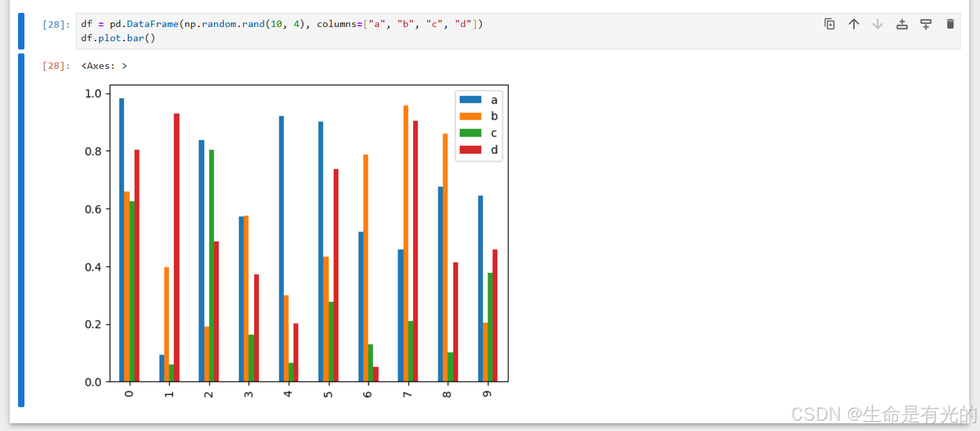Duplicate the cell with the copy icon
The width and height of the screenshot is (980, 431).
[x=830, y=24]
